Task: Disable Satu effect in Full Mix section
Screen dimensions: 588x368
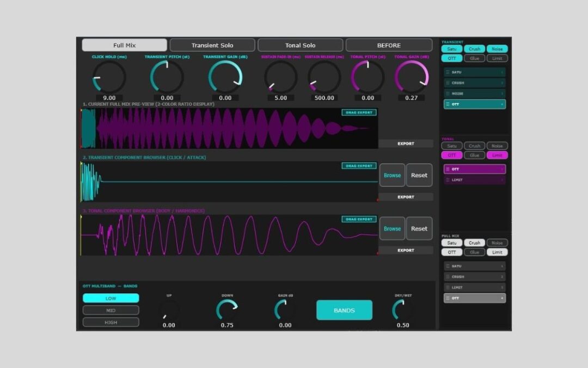Action: point(452,243)
